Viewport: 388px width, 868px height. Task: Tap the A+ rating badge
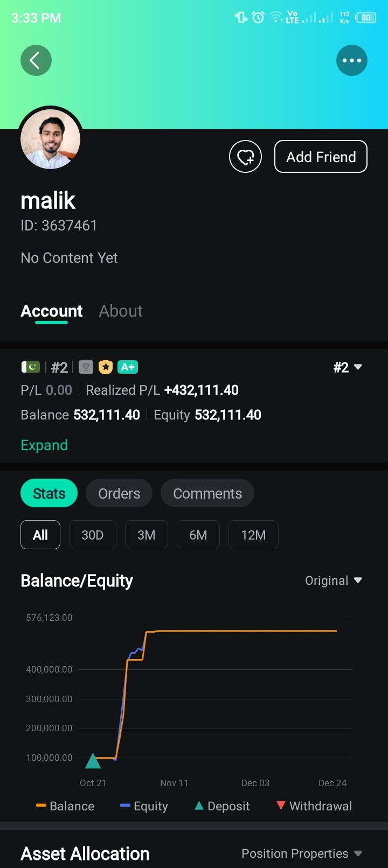tap(128, 367)
